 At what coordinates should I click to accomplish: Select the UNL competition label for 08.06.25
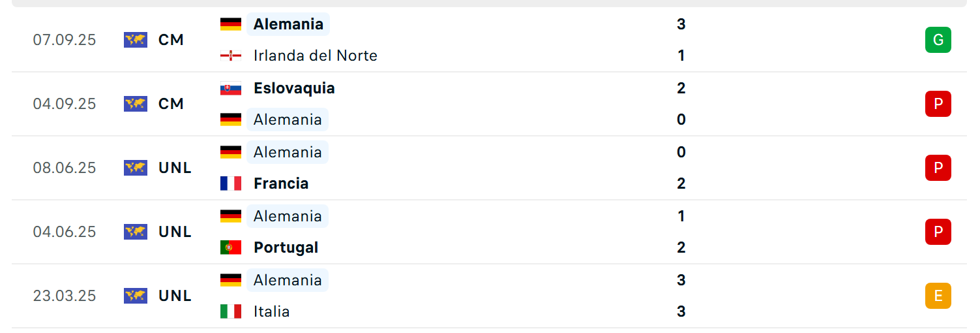click(175, 168)
